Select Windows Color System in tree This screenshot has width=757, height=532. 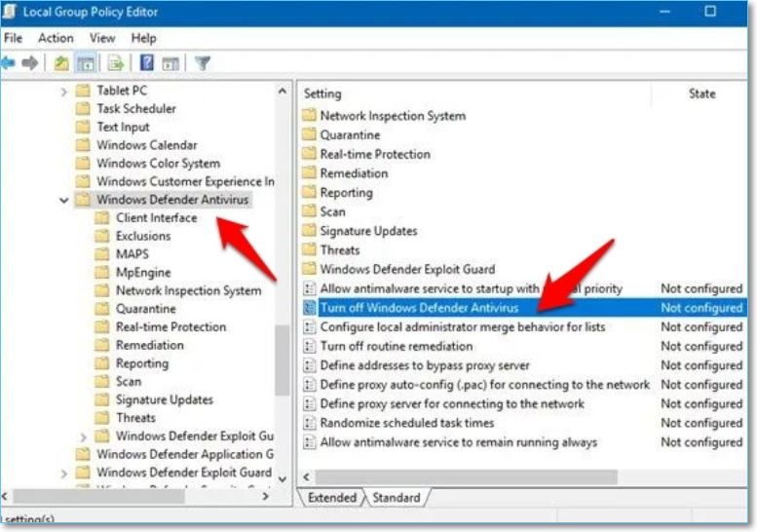coord(159,163)
